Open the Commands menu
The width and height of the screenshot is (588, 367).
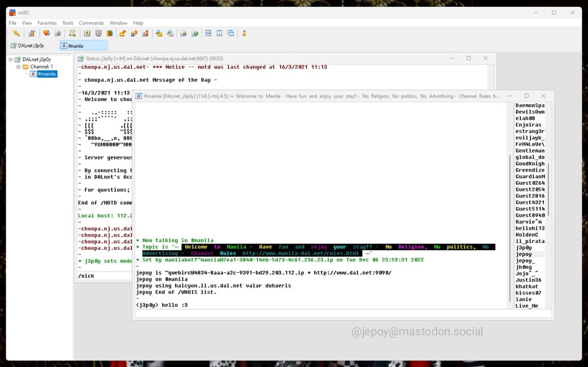(91, 23)
